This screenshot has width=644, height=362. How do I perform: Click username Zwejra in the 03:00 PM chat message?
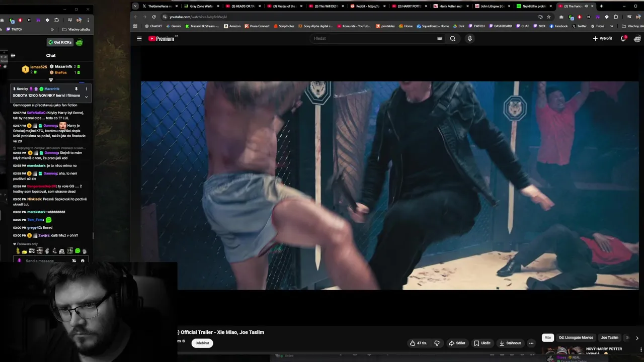[44, 235]
